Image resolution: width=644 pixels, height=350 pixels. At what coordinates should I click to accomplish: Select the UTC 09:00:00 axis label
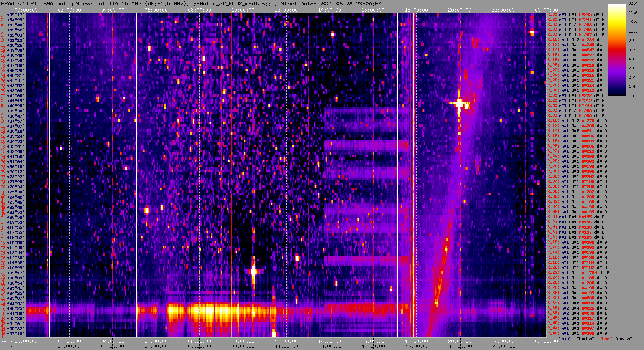(243, 346)
